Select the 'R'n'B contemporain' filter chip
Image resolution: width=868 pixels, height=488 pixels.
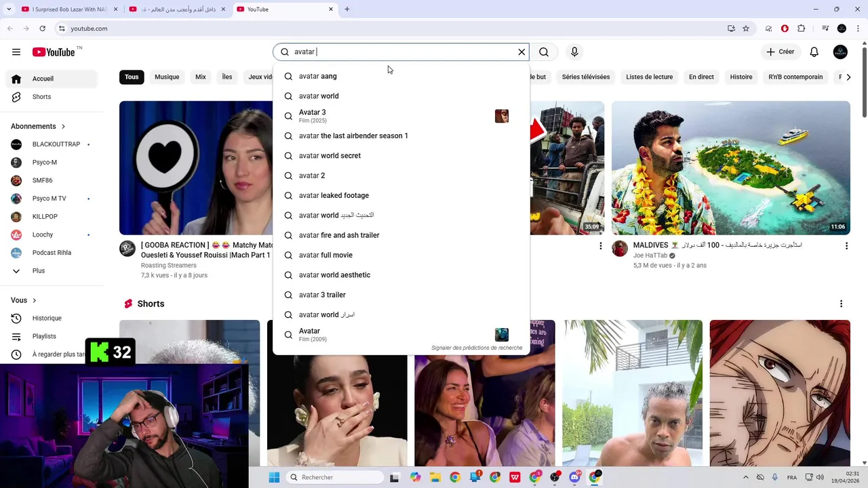pos(795,77)
